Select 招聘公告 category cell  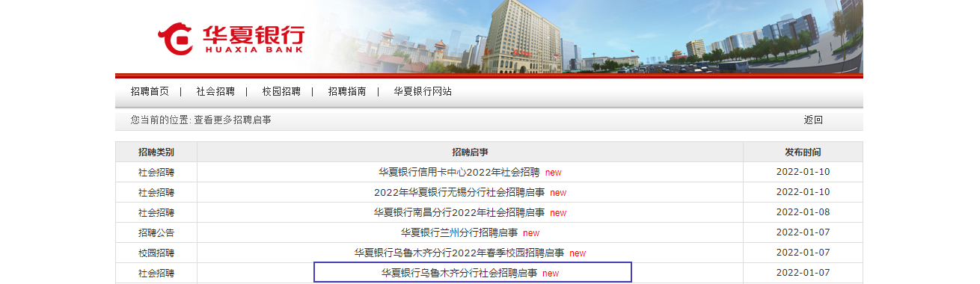tap(156, 232)
